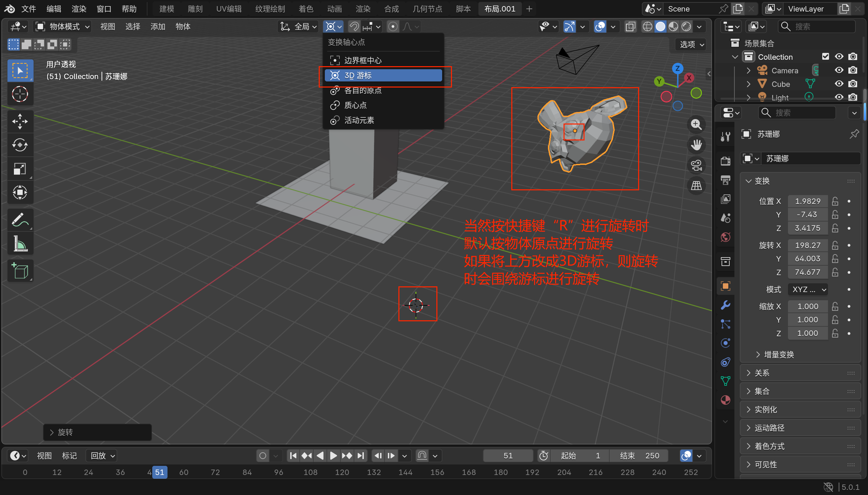
Task: Click the current frame field showing 51
Action: click(x=508, y=456)
